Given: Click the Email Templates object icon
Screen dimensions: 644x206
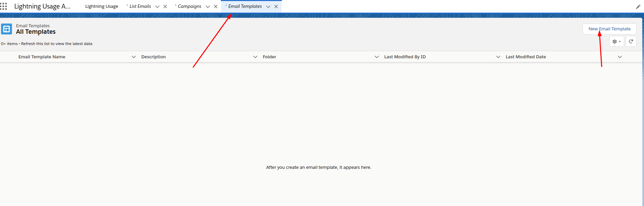Looking at the screenshot, I should click(6, 29).
